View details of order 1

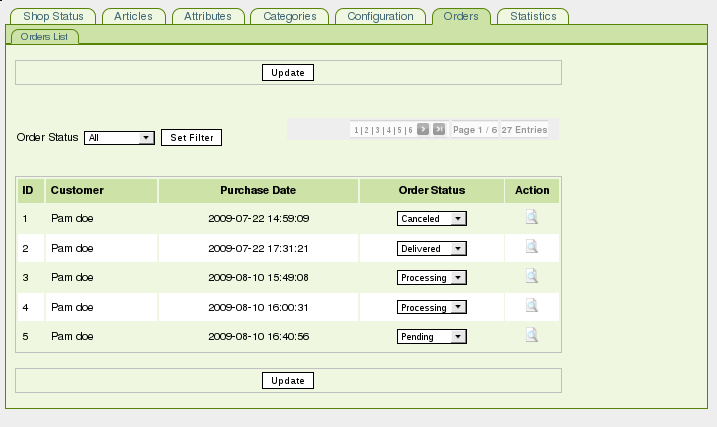(x=532, y=217)
